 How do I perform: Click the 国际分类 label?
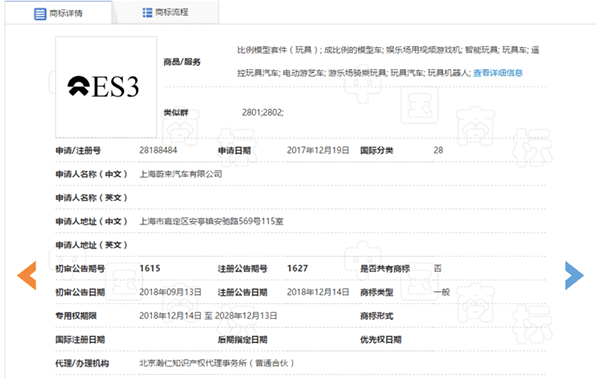(x=377, y=150)
